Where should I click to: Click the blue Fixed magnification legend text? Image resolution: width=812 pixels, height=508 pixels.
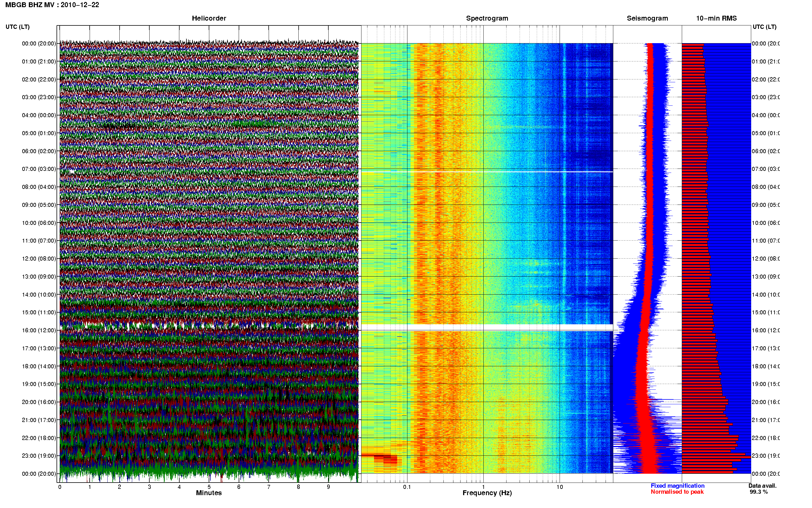click(x=678, y=486)
